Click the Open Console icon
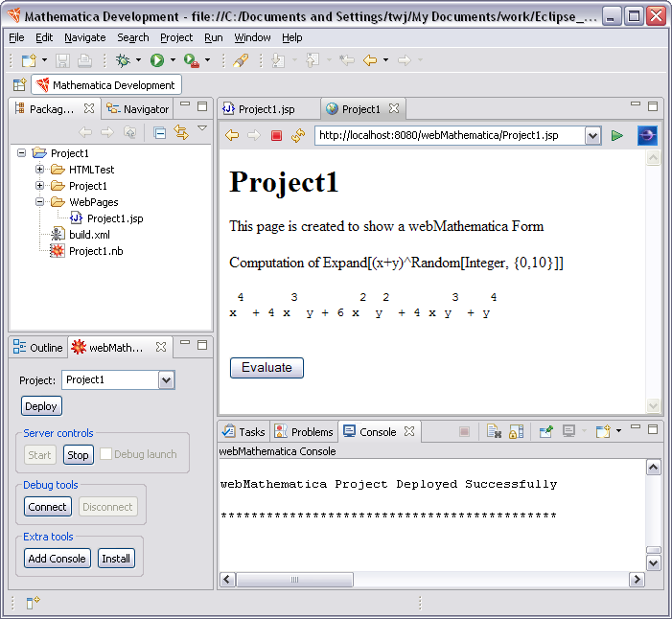 (x=603, y=431)
